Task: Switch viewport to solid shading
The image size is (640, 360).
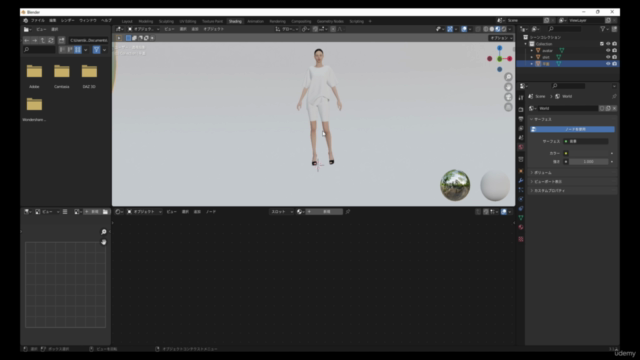Action: (x=492, y=29)
